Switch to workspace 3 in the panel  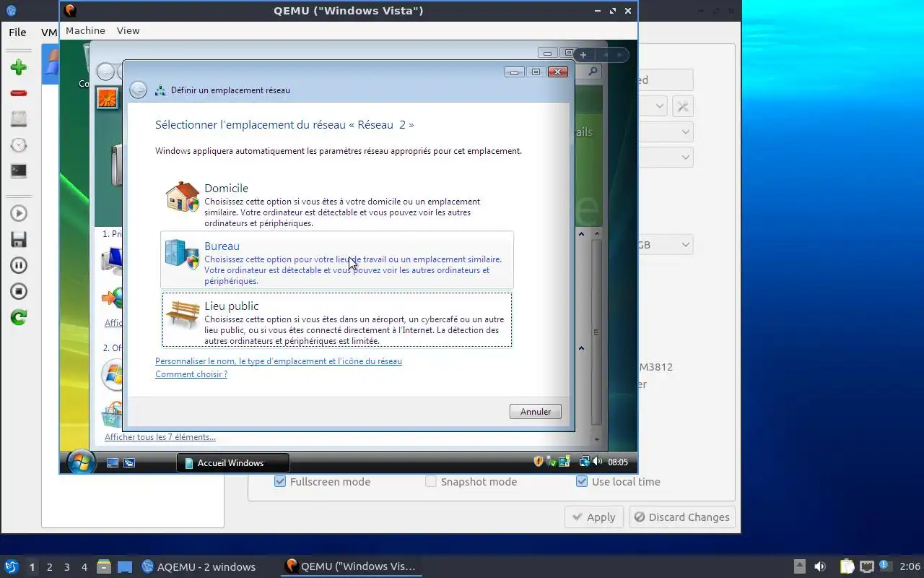(67, 567)
